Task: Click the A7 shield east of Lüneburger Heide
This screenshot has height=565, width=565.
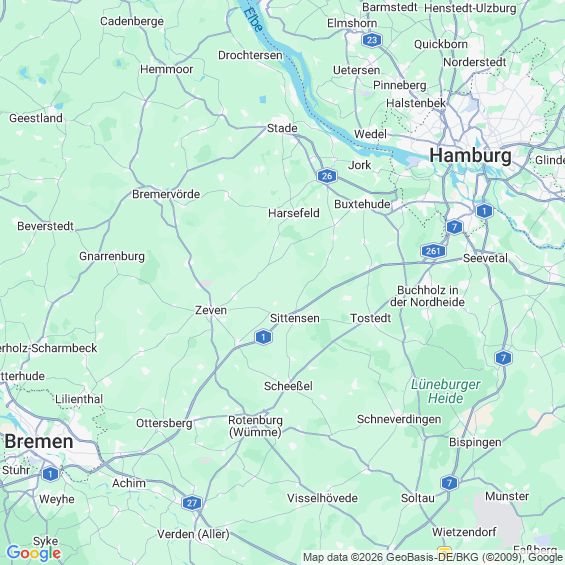Action: tap(503, 358)
